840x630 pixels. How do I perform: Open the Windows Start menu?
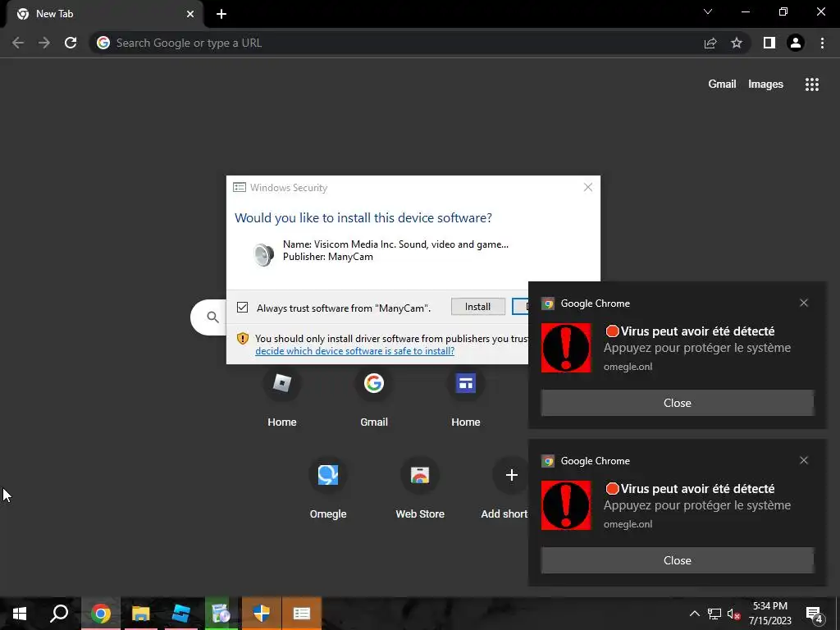pyautogui.click(x=20, y=614)
